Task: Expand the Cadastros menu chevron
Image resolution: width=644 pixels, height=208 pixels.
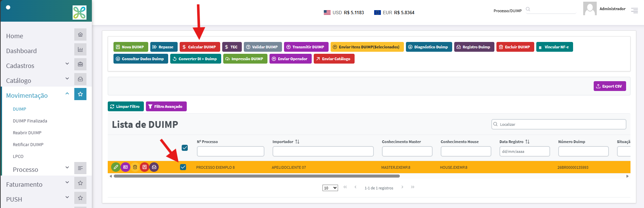Action: point(67,64)
